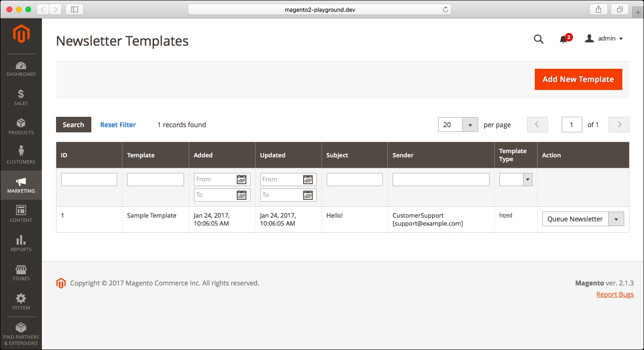The width and height of the screenshot is (644, 350).
Task: Open the Marketing sidebar menu
Action: (21, 185)
